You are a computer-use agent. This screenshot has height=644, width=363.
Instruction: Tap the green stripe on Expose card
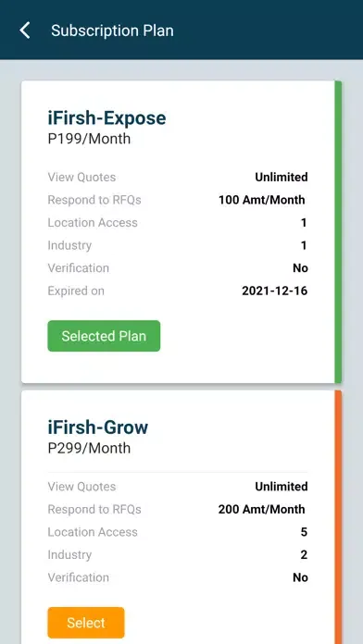click(338, 232)
